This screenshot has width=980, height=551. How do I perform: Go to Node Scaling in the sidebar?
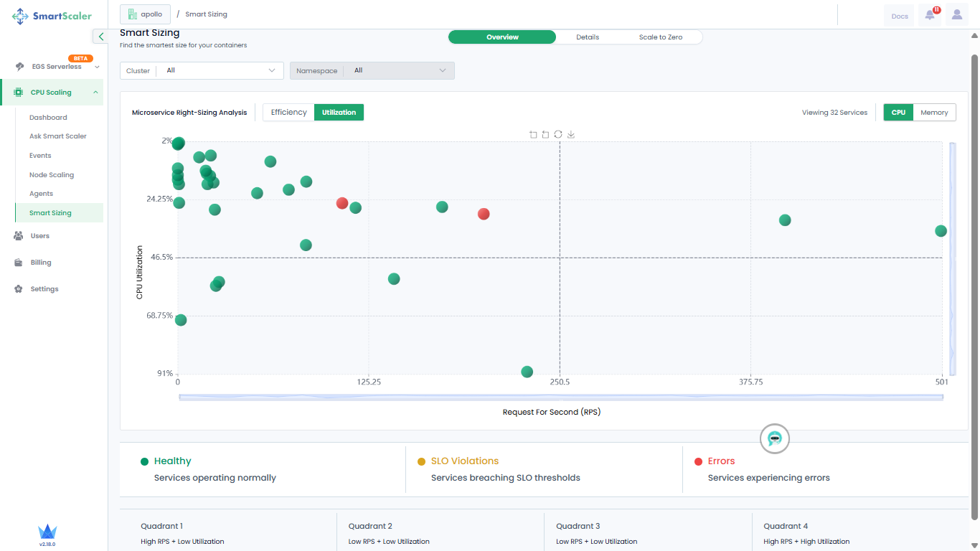[52, 175]
